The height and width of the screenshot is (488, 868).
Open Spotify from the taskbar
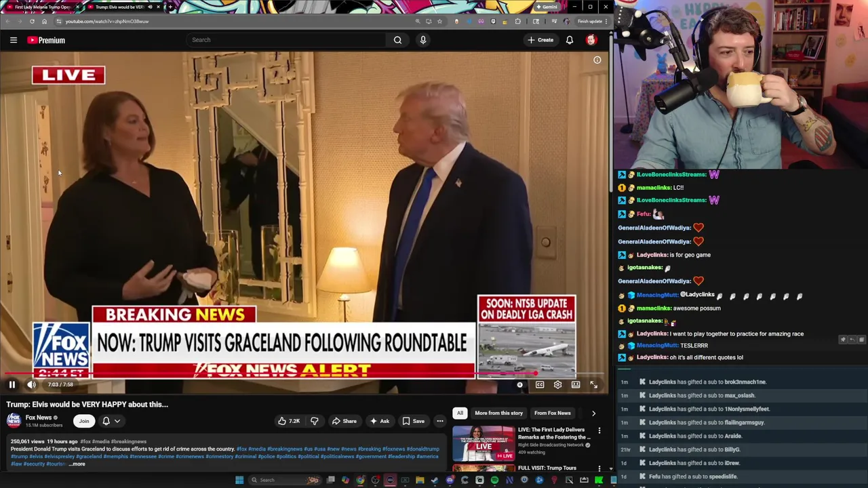pos(494,480)
